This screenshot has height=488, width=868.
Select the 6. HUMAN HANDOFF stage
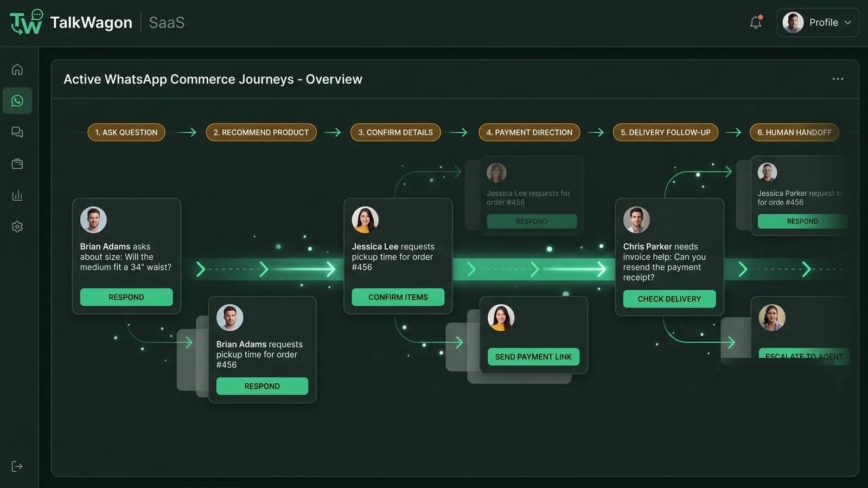coord(794,132)
